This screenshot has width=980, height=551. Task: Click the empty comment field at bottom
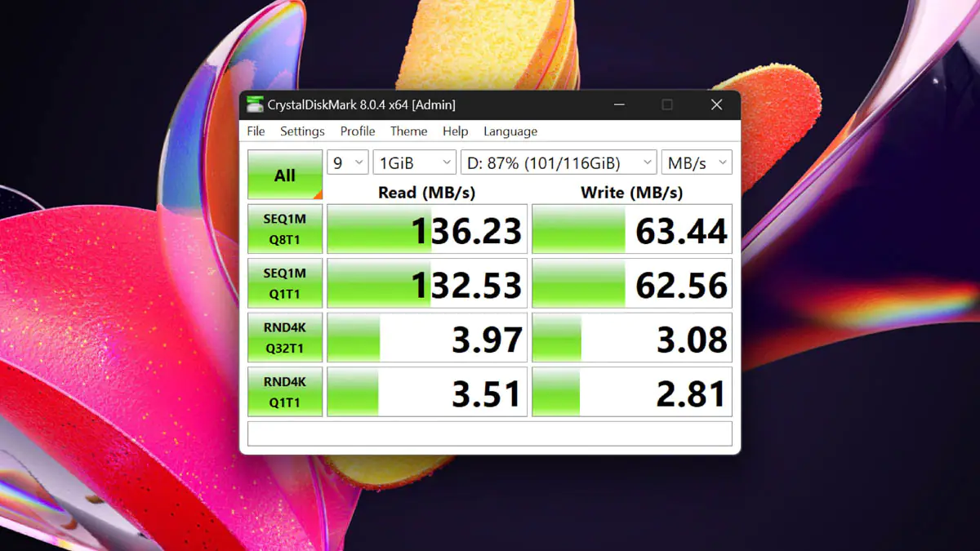(x=490, y=433)
